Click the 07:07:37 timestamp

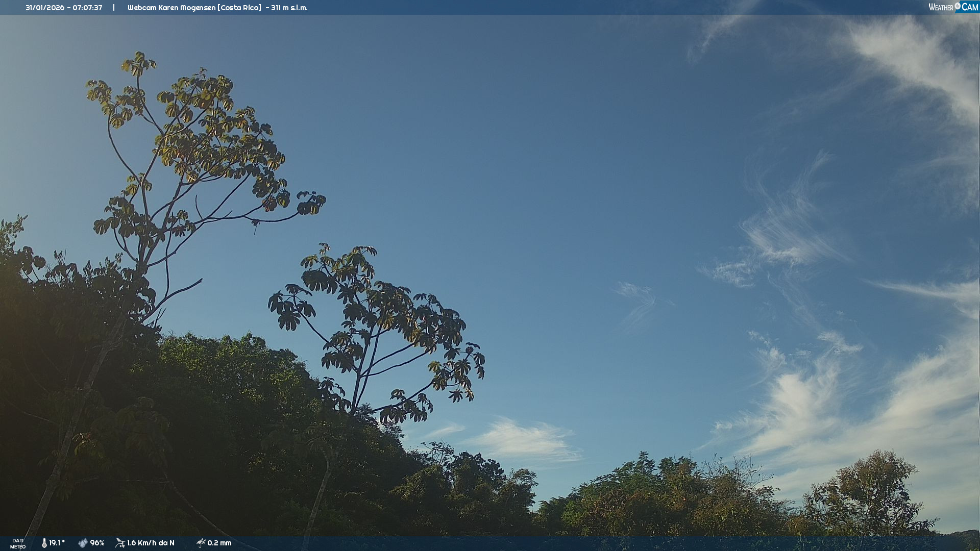tap(87, 8)
